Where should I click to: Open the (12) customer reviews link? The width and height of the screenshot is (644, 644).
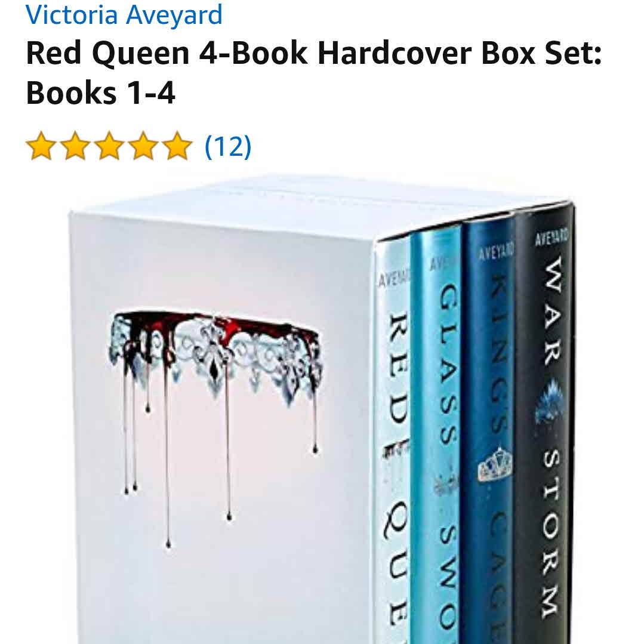coord(228,146)
